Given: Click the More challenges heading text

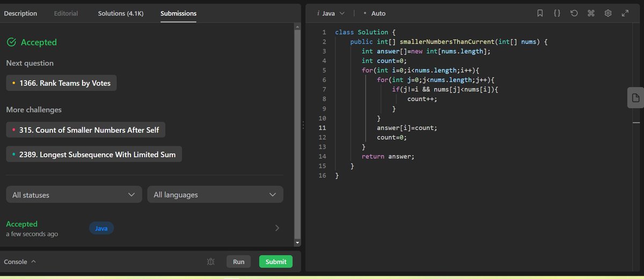Looking at the screenshot, I should (34, 109).
